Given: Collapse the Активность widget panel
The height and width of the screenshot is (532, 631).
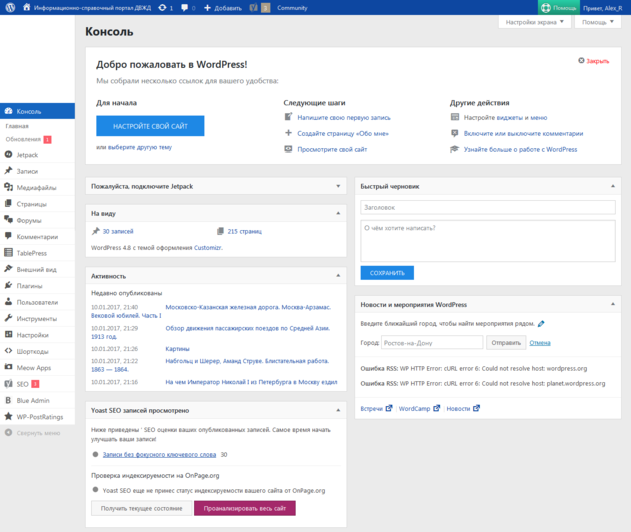Looking at the screenshot, I should click(x=338, y=275).
